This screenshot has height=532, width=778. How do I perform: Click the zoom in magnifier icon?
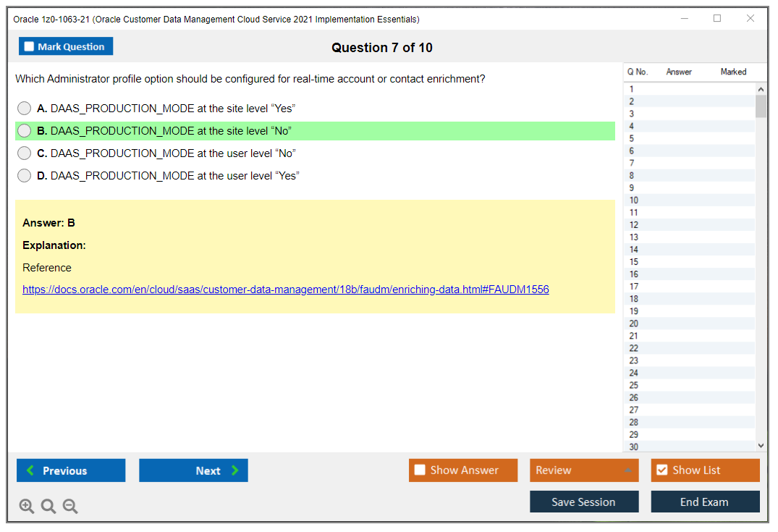coord(26,506)
